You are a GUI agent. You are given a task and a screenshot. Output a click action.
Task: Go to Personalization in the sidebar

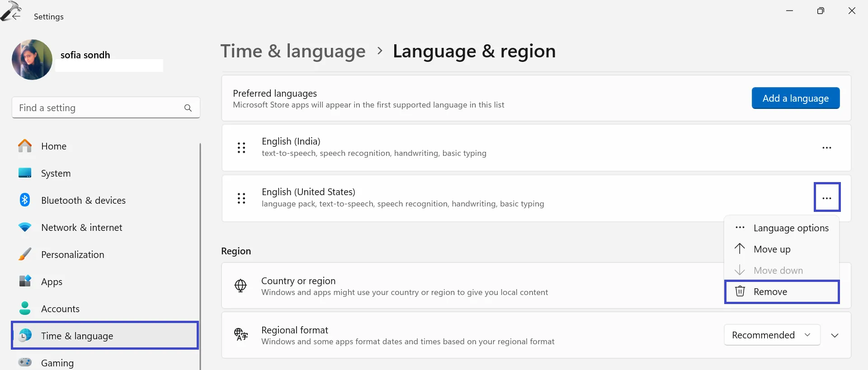tap(72, 255)
